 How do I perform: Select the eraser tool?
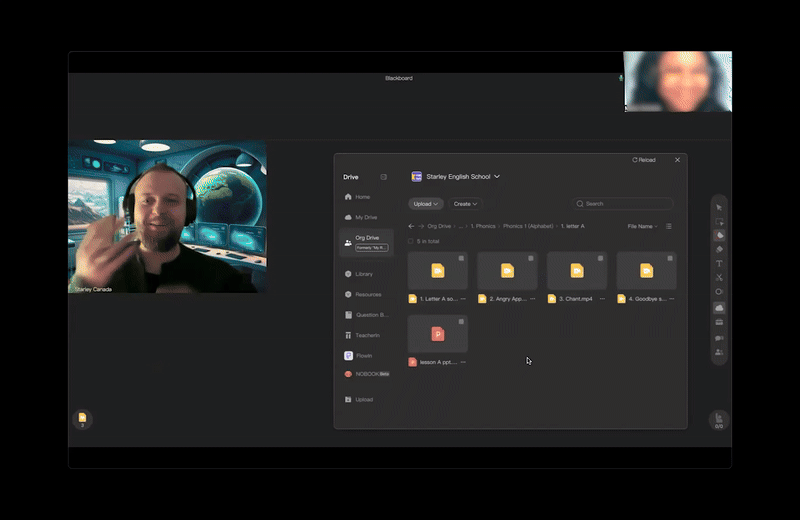point(719,250)
